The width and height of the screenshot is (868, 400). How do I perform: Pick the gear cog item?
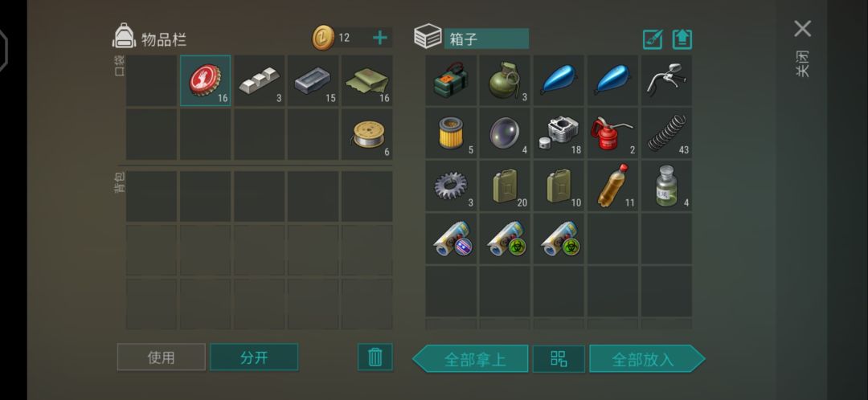[x=451, y=186]
